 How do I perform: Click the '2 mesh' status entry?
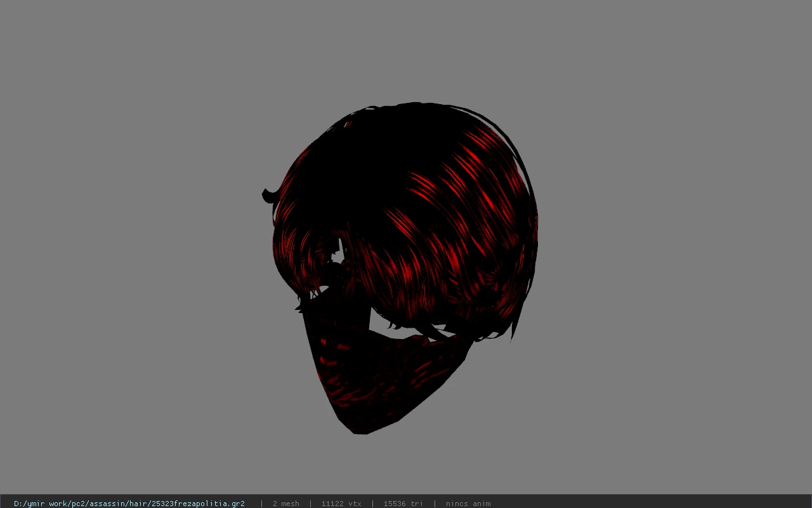coord(285,504)
